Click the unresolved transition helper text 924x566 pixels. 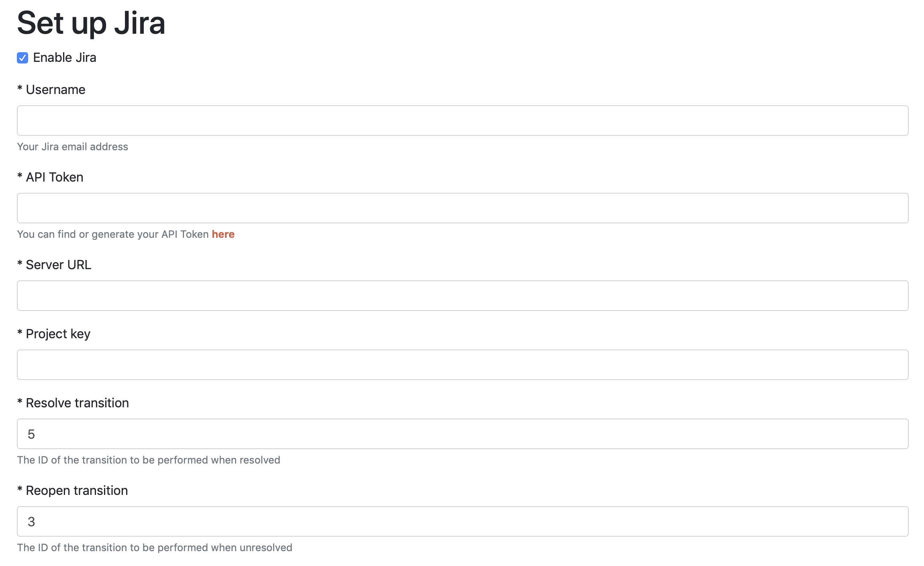pyautogui.click(x=154, y=547)
